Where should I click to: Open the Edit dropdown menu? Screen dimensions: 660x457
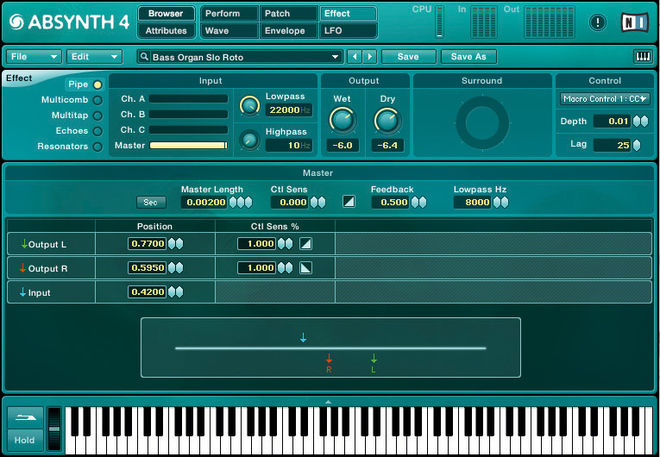94,56
